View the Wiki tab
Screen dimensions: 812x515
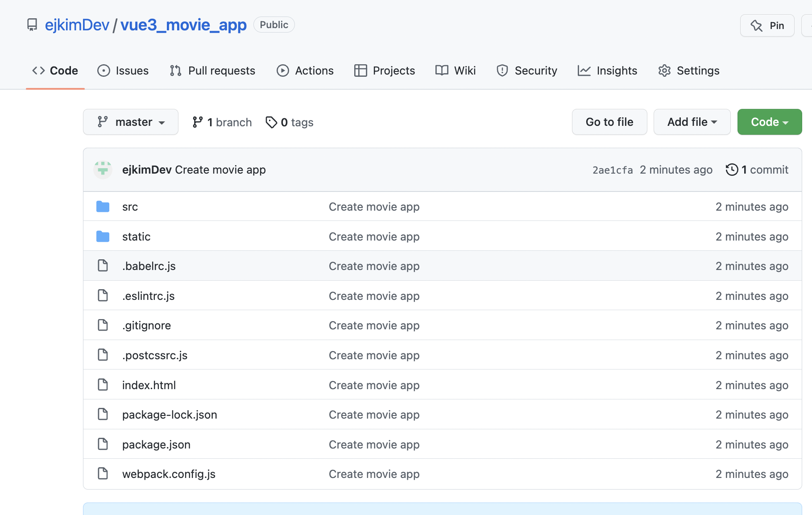(456, 71)
